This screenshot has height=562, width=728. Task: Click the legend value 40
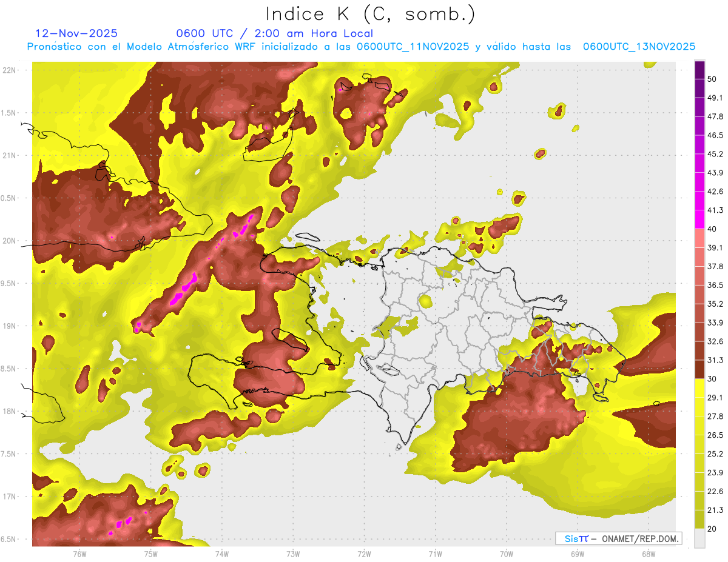[x=712, y=229]
